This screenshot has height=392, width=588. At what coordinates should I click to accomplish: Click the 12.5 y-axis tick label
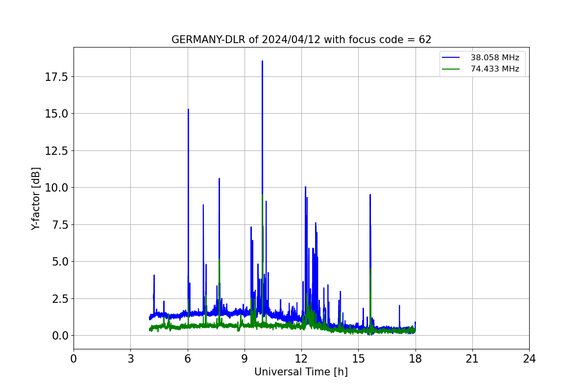click(x=57, y=150)
